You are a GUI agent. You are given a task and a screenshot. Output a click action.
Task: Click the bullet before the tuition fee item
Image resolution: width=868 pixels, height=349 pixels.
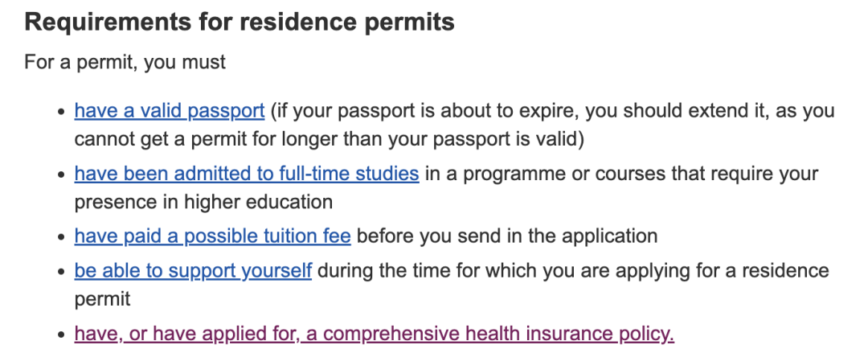click(62, 238)
